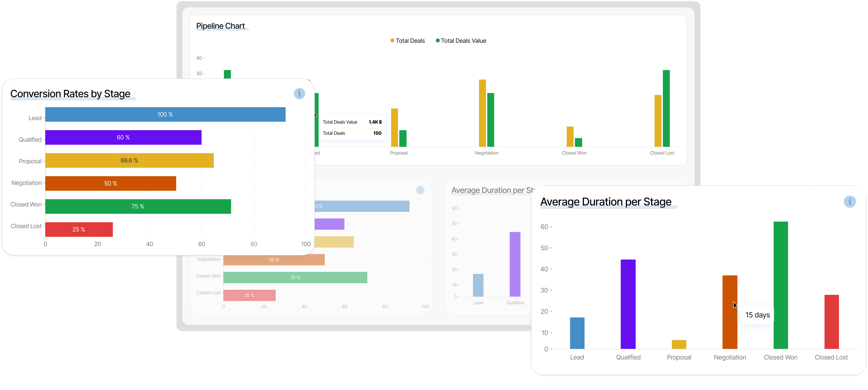Click Negotiation green bar in Pipeline Chart
This screenshot has width=868, height=390.
pyautogui.click(x=491, y=120)
